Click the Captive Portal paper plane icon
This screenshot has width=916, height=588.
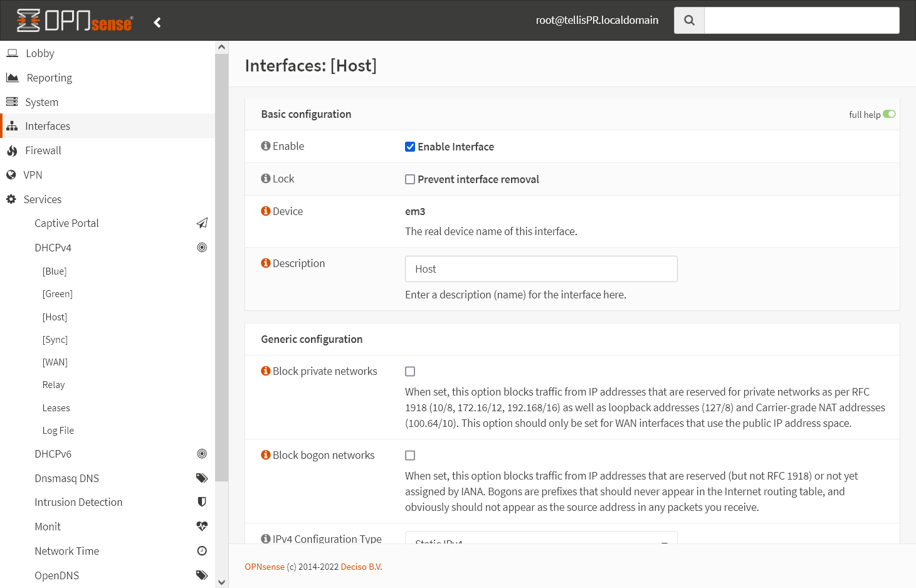click(202, 223)
